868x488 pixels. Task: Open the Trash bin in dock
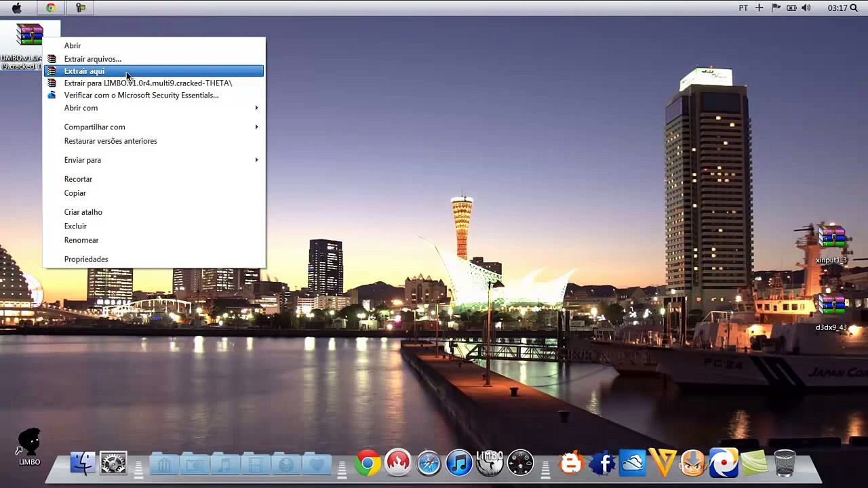pyautogui.click(x=785, y=464)
